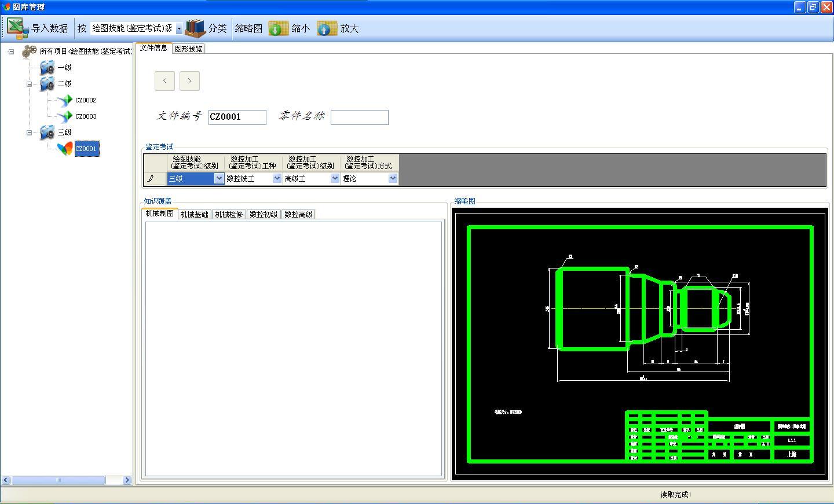Click the 零件名称 input field

pyautogui.click(x=360, y=117)
